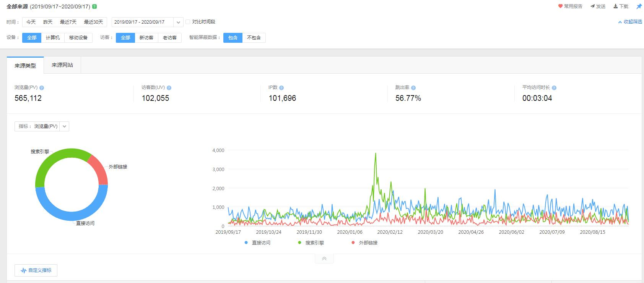Viewport: 644px width, 283px height.
Task: Collapse the chart panel with double chevron
Action: coord(324,259)
